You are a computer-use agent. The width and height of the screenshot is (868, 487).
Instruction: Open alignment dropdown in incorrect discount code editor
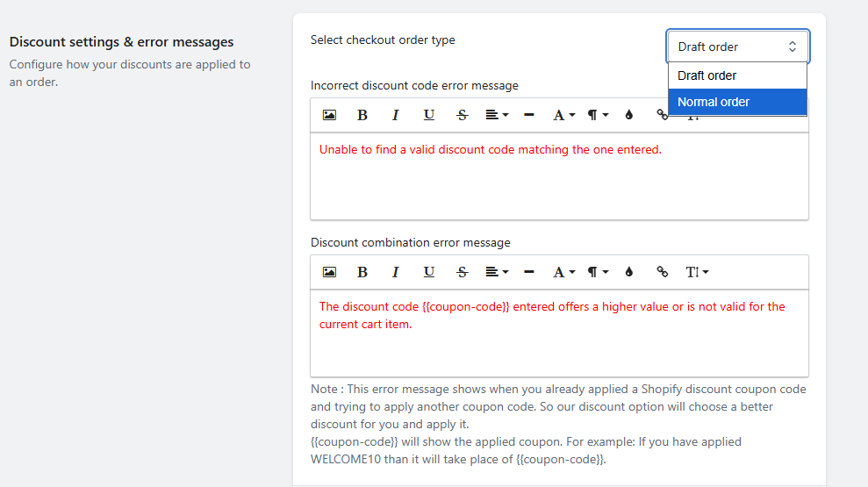coord(497,115)
